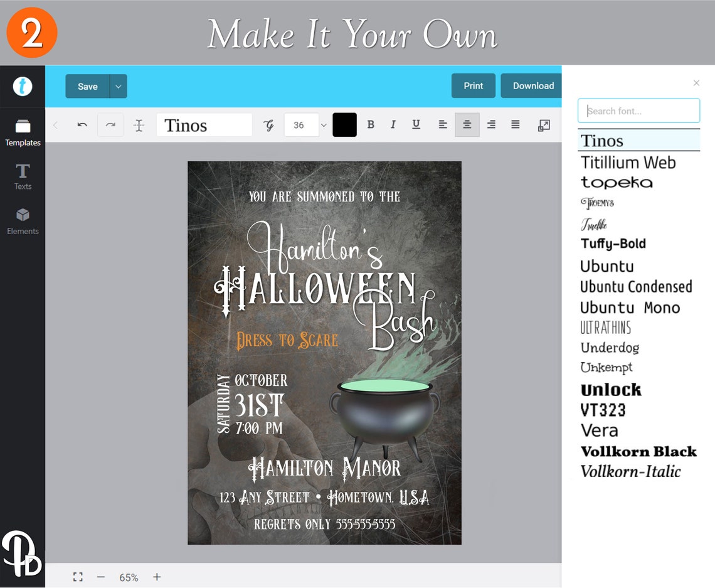This screenshot has width=715, height=588.
Task: Open the Elements panel
Action: coord(23,221)
